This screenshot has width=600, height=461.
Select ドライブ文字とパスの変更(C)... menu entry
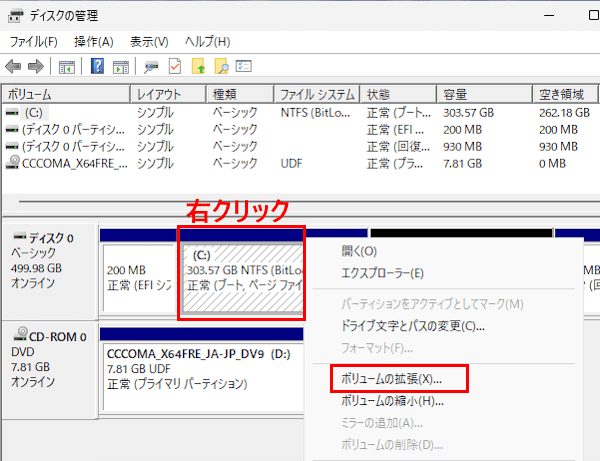pos(412,326)
